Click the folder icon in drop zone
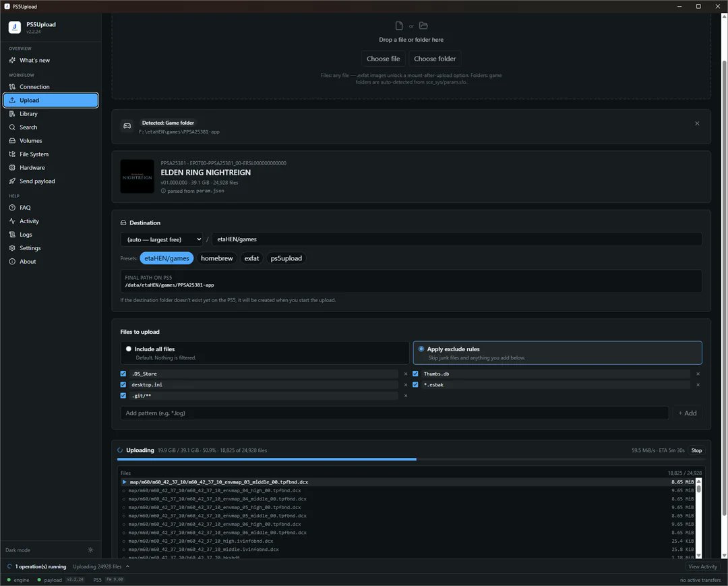The width and height of the screenshot is (728, 586). [423, 26]
